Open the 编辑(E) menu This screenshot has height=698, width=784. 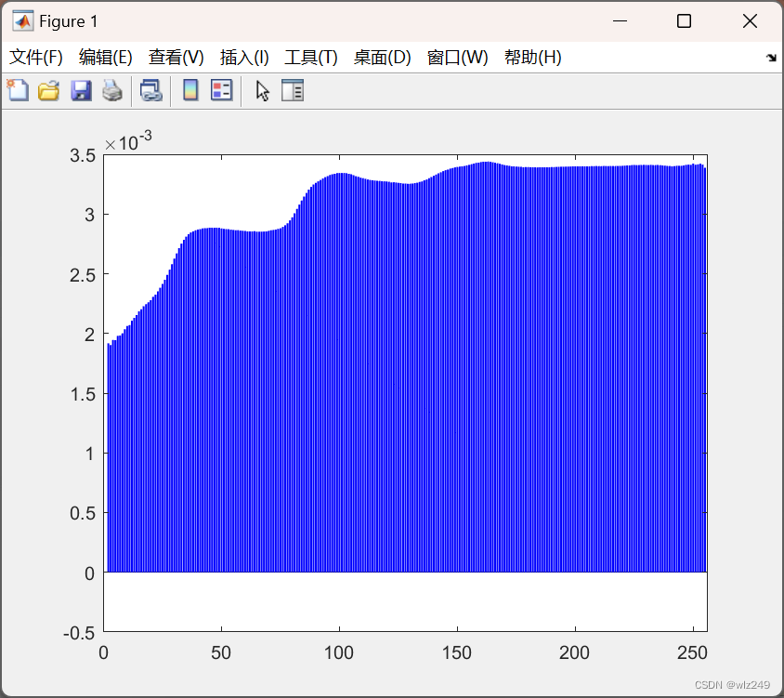(x=105, y=57)
